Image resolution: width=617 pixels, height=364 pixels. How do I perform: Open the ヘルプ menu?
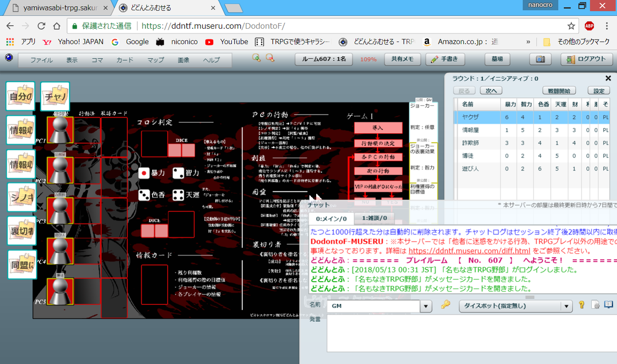pos(211,60)
